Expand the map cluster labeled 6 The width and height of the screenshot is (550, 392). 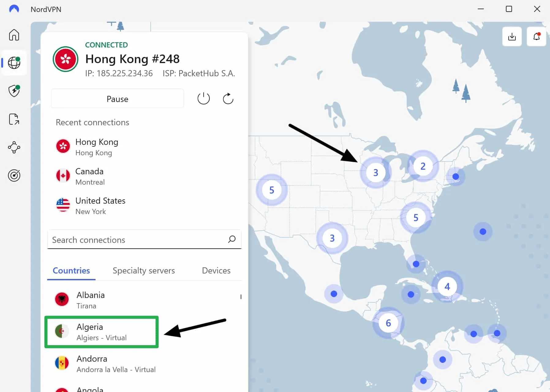point(388,323)
